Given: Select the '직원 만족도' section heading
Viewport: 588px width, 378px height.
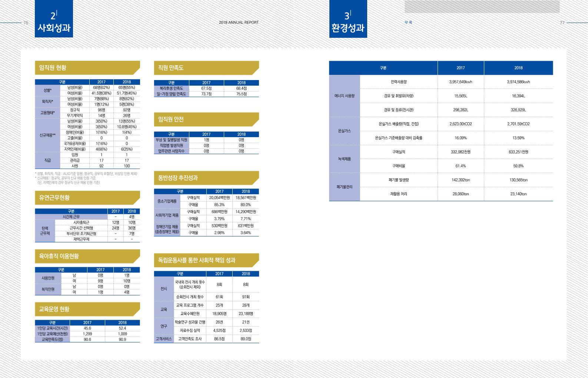Looking at the screenshot, I should pyautogui.click(x=206, y=68).
